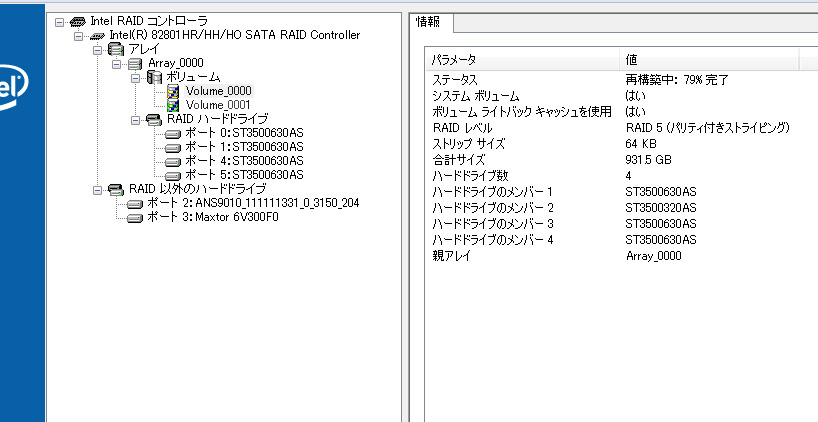This screenshot has height=422, width=818.
Task: Click the システム ボリューム parameter
Action: tap(475, 97)
